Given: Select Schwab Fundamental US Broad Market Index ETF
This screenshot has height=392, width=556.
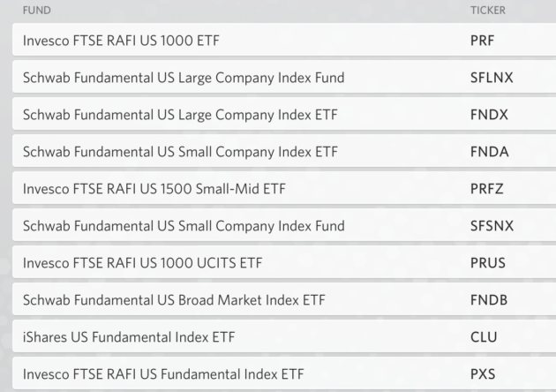Looking at the screenshot, I should [284, 299].
